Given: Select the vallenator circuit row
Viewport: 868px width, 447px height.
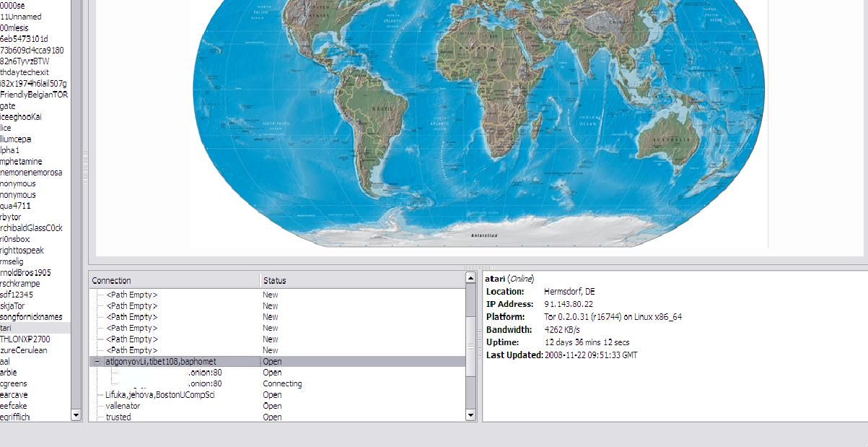Looking at the screenshot, I should click(123, 406).
